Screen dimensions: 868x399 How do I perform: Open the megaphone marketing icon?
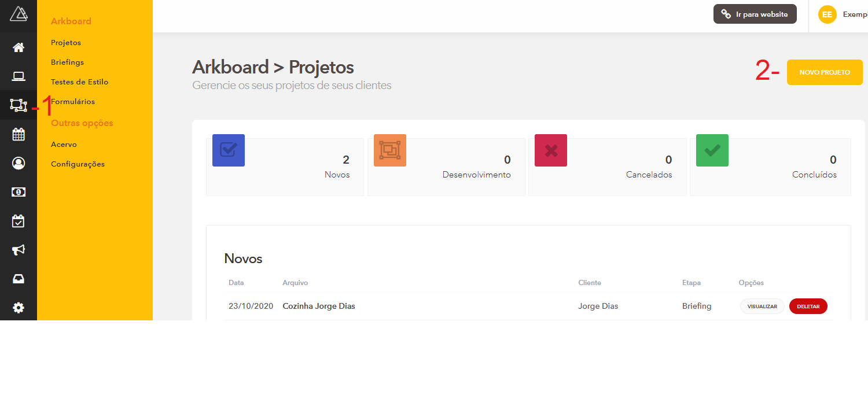point(19,250)
